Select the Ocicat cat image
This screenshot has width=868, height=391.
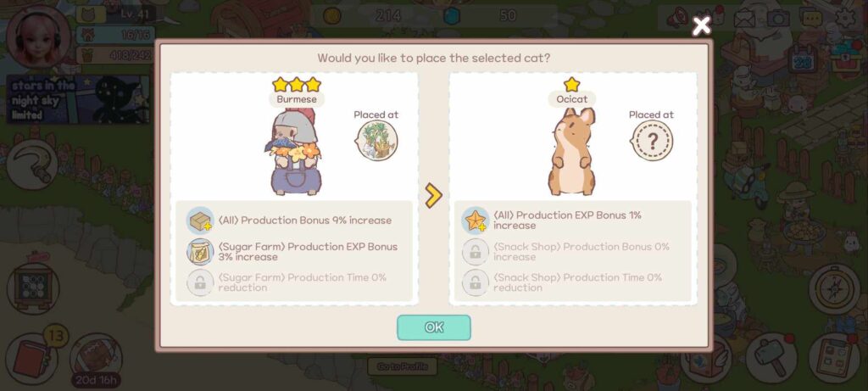572,152
